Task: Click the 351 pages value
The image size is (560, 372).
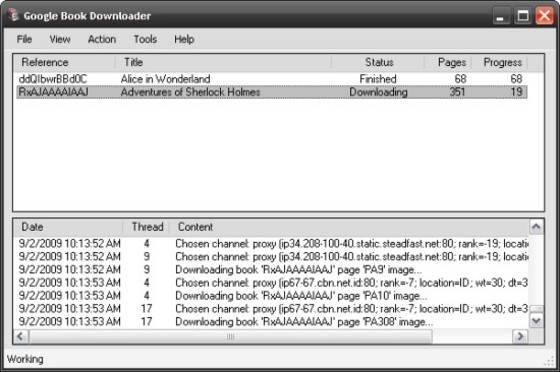Action: tap(457, 92)
